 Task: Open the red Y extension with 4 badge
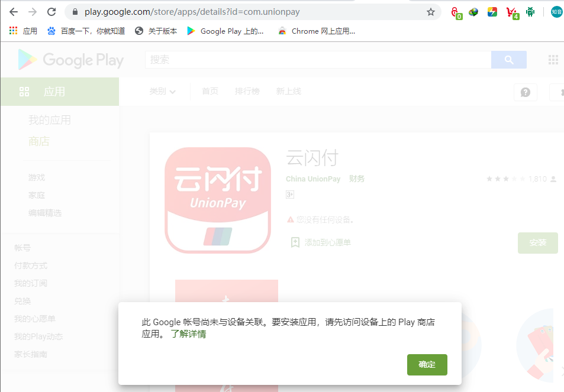pos(512,13)
